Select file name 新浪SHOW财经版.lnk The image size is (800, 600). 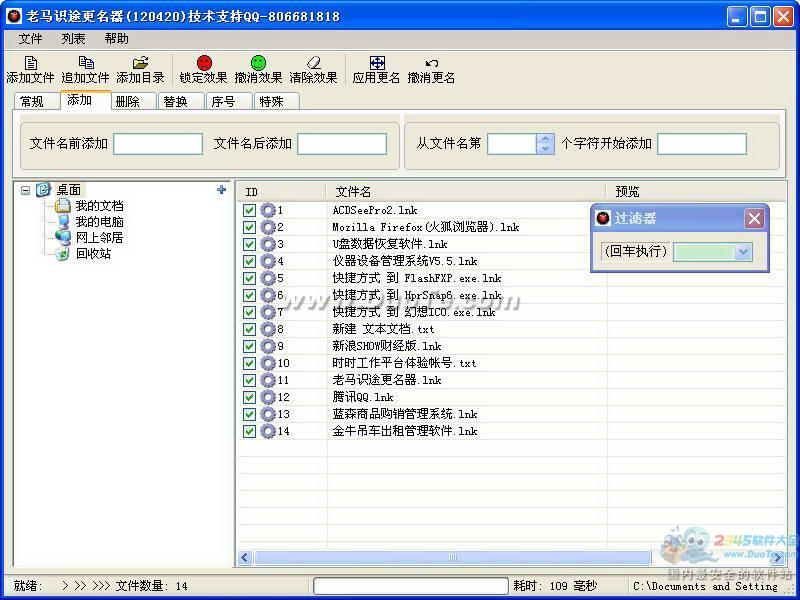pos(387,346)
